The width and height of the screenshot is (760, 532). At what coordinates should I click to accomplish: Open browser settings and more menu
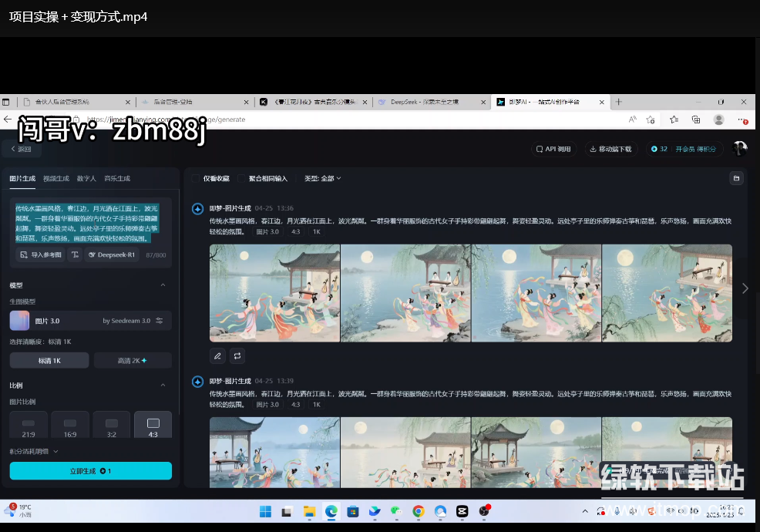pyautogui.click(x=742, y=120)
